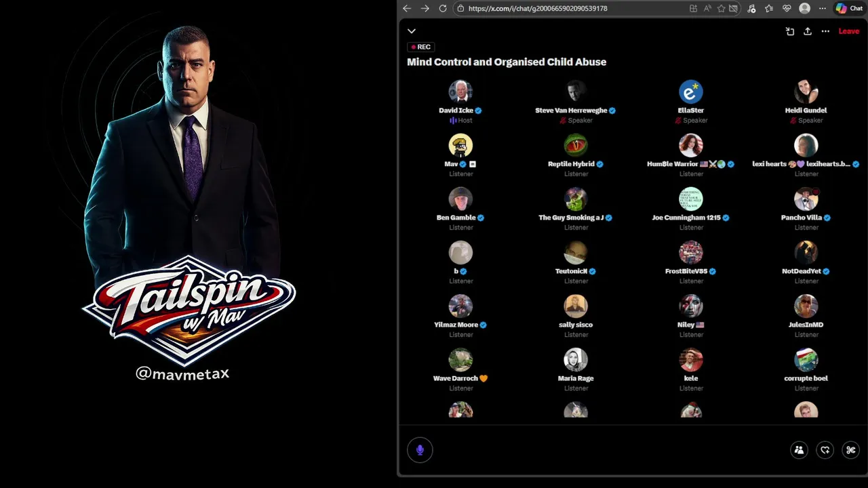Open Browser essentials heart icon
868x488 pixels.
click(x=787, y=8)
